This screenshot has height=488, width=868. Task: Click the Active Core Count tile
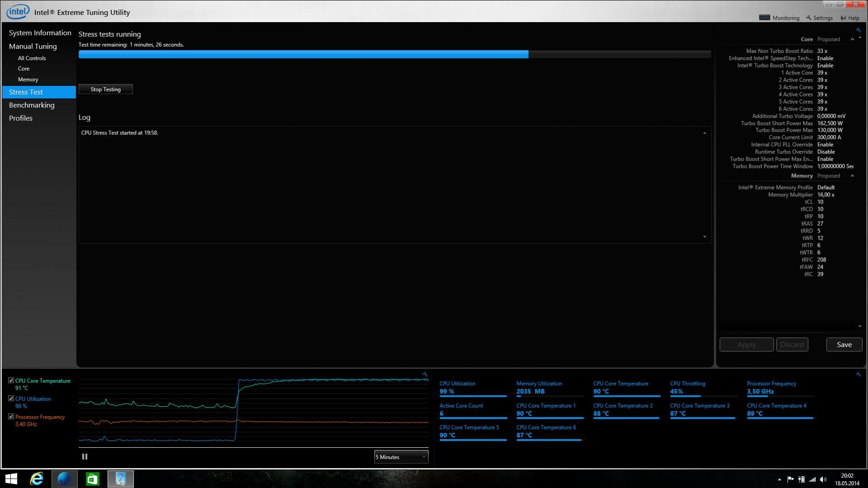pos(473,410)
